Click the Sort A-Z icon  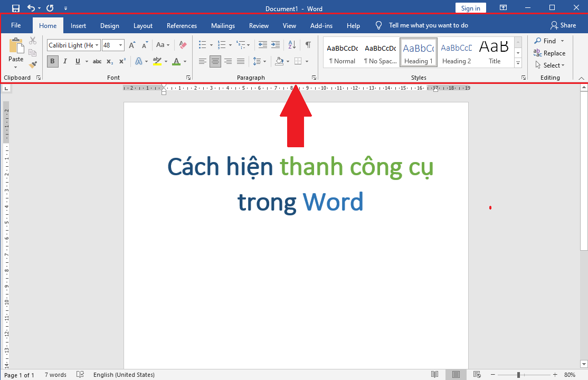click(291, 45)
